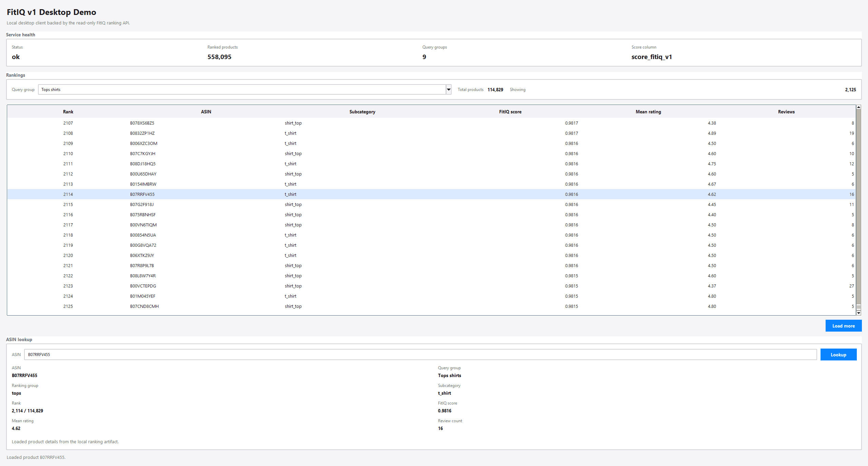The height and width of the screenshot is (466, 868).
Task: Click the score_fitiq_v1 score column value
Action: 651,57
